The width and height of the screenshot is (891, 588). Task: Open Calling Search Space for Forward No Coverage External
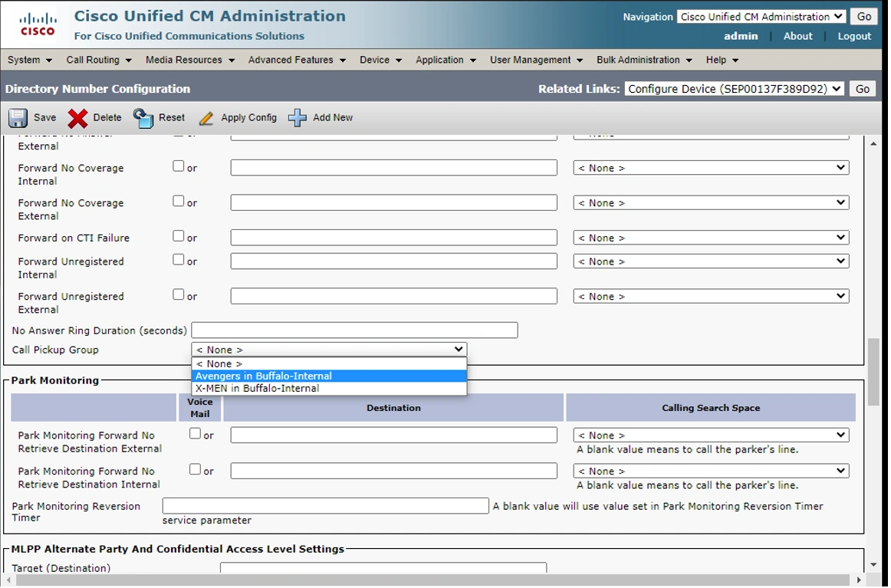(711, 202)
